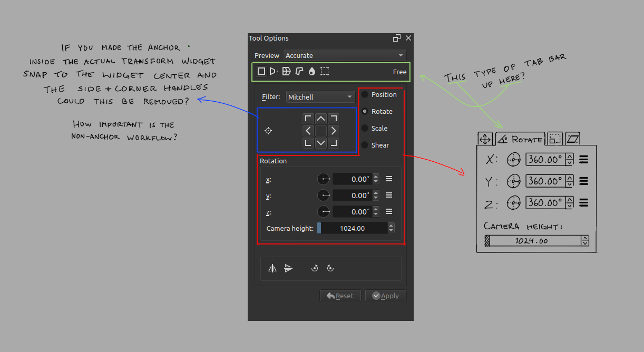Increase the x rotation value
Screen dimensions: 644x352
(x=376, y=177)
